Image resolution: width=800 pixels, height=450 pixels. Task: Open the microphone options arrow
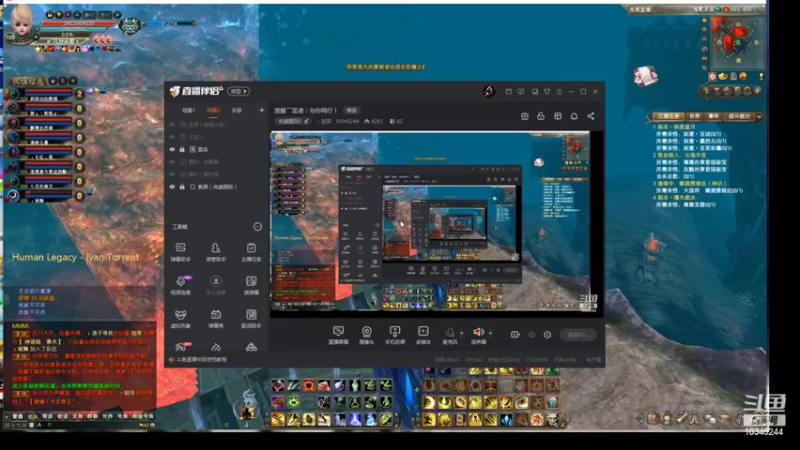(462, 333)
